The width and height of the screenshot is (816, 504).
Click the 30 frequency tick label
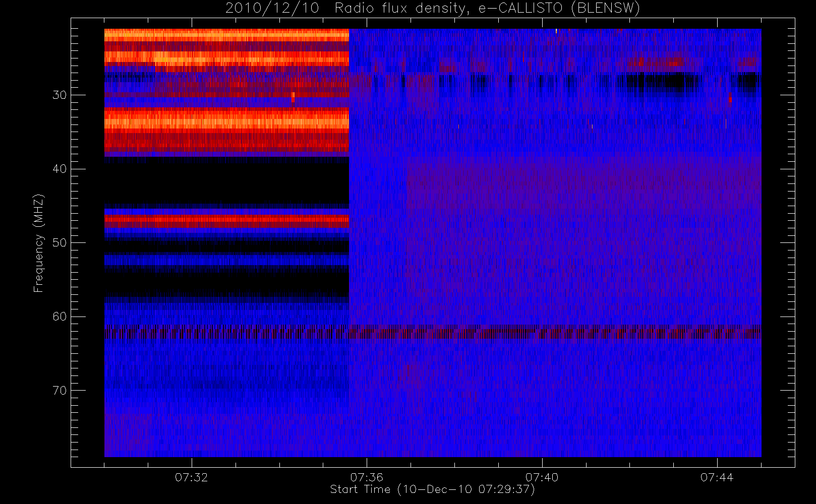pos(60,95)
